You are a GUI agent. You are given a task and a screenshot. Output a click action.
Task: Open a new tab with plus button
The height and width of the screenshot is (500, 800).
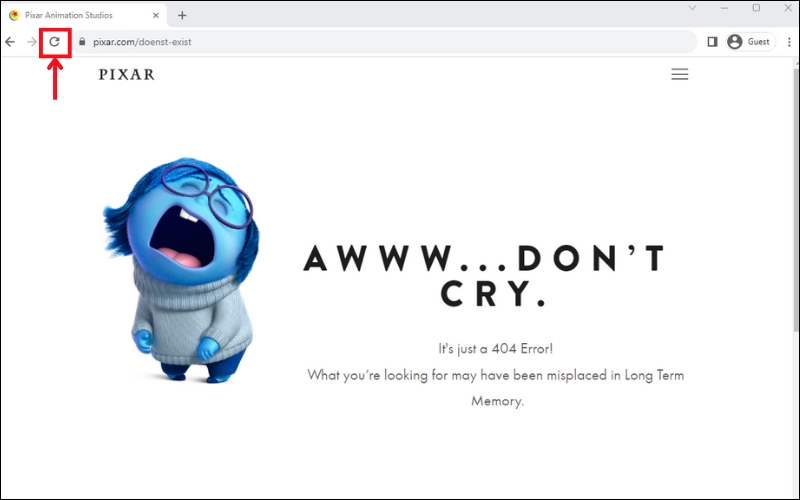[182, 15]
